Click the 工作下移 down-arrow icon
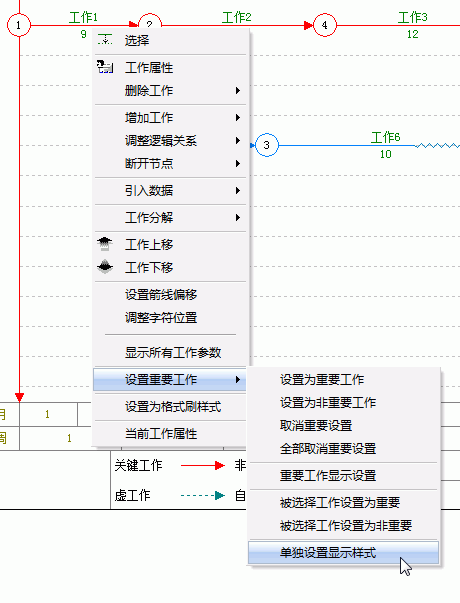The image size is (460, 603). 105,267
